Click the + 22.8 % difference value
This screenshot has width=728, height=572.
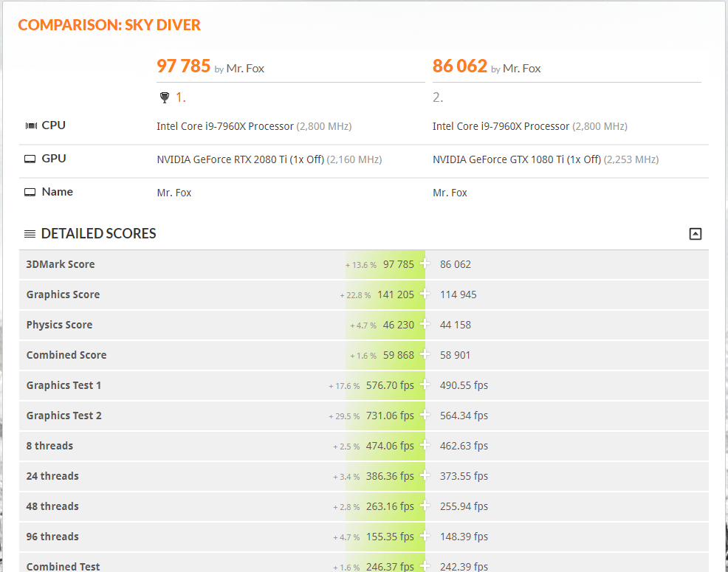355,294
